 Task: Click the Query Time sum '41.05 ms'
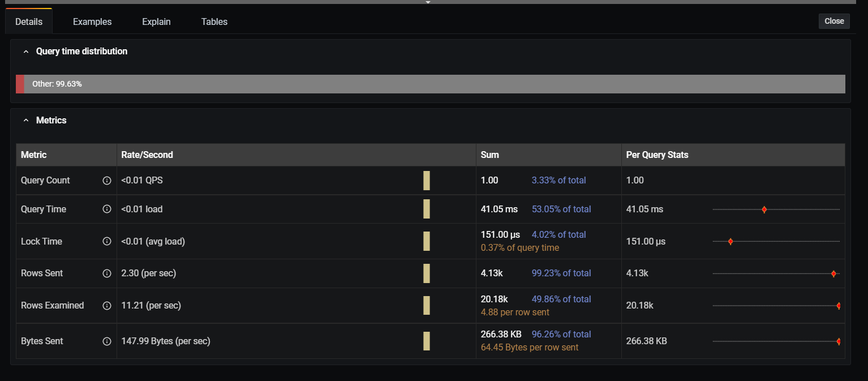[x=499, y=209]
